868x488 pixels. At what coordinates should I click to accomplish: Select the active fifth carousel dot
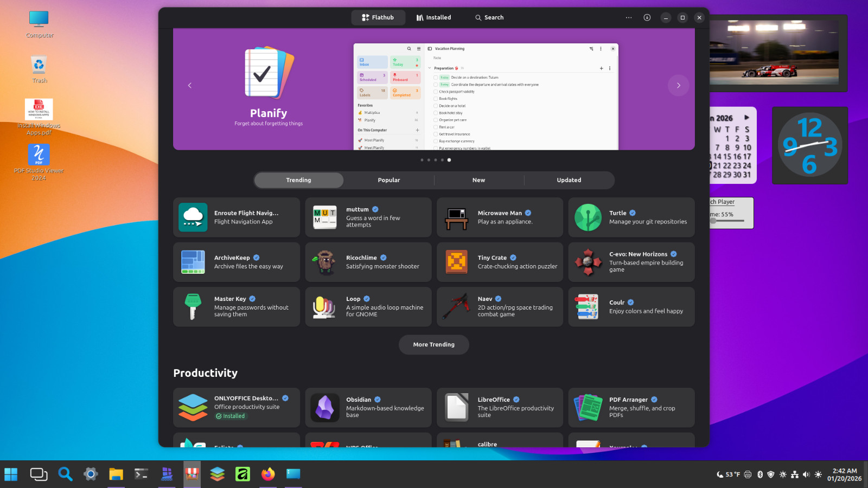[449, 160]
